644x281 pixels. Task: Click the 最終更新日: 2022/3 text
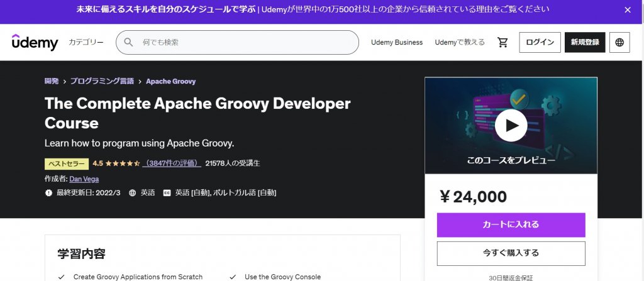[x=88, y=192]
